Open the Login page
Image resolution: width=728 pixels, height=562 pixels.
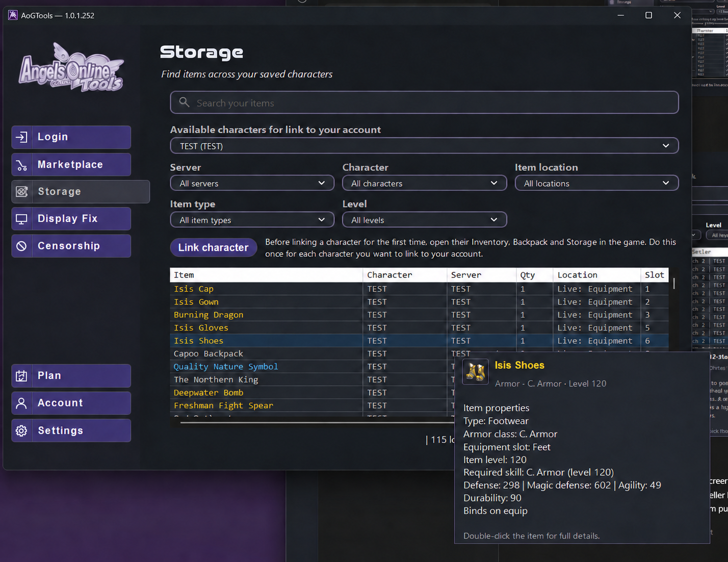click(71, 137)
